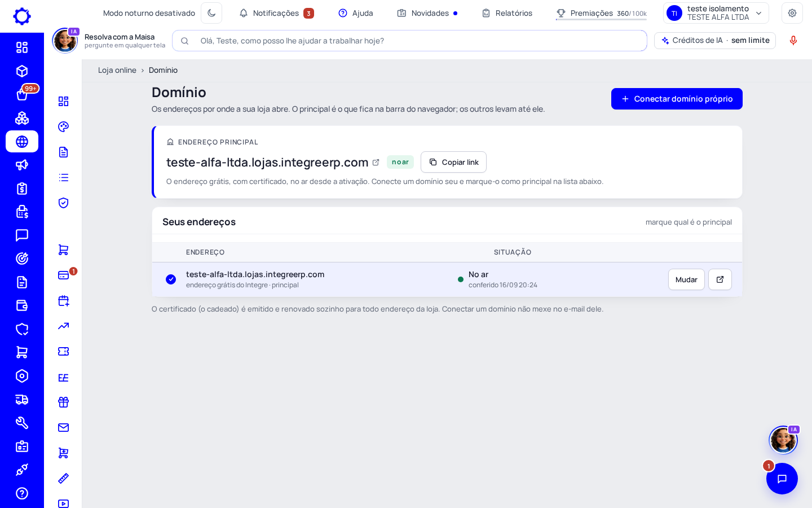Image resolution: width=812 pixels, height=508 pixels.
Task: Click the Mudar button
Action: click(x=686, y=279)
